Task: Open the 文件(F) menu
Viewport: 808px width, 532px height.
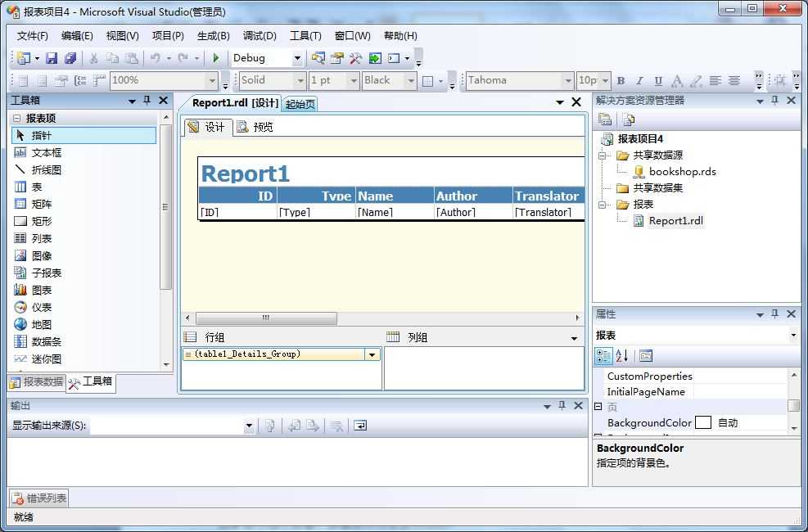Action: coord(33,35)
